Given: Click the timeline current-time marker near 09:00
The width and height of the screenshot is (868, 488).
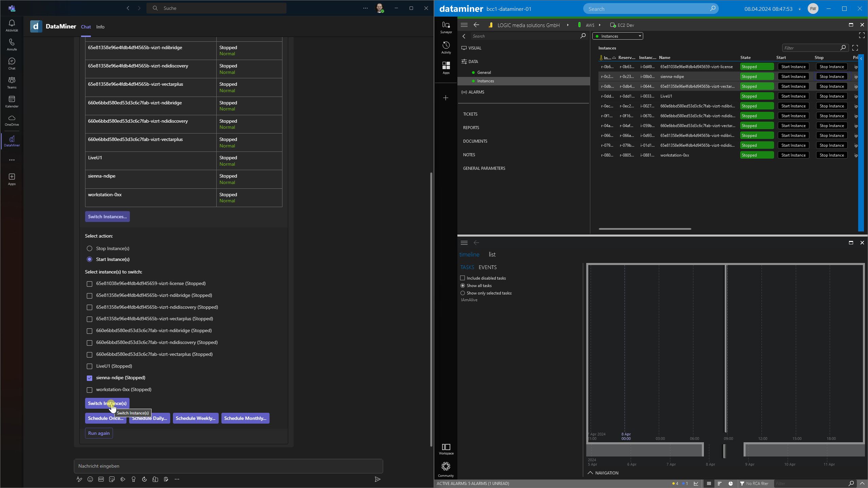Looking at the screenshot, I should click(726, 348).
